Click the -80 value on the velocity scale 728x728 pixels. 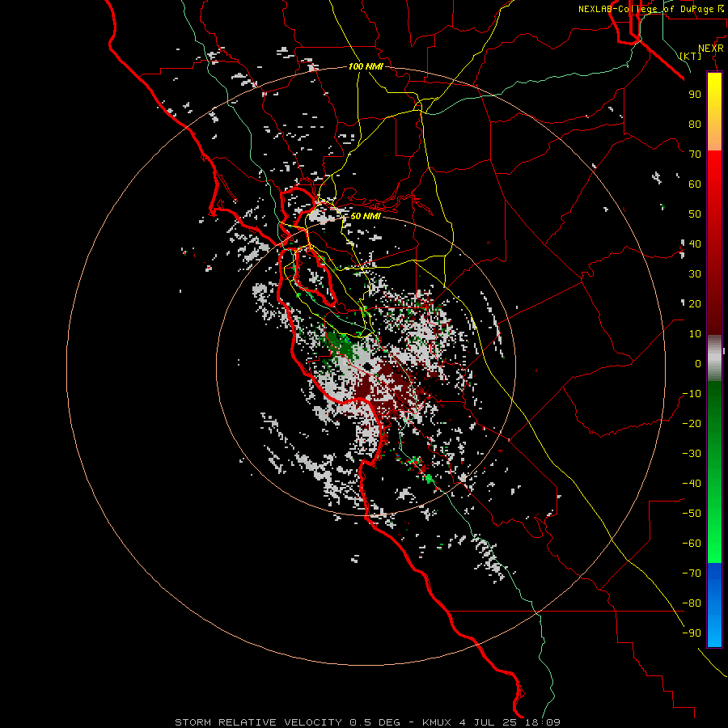pyautogui.click(x=692, y=603)
